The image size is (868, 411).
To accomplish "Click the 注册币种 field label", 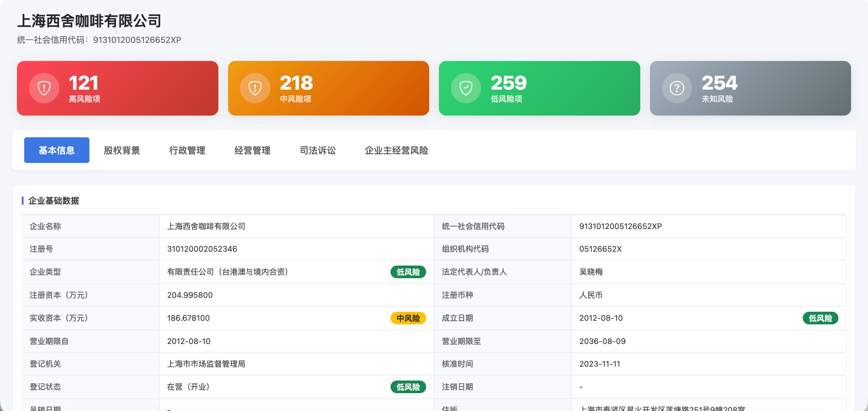I will tap(458, 295).
